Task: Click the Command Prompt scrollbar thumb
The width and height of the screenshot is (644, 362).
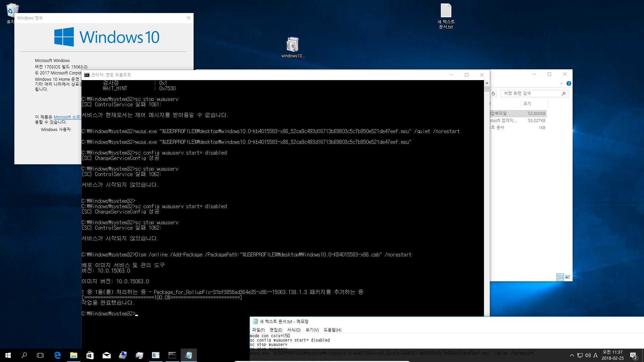Action: click(487, 89)
